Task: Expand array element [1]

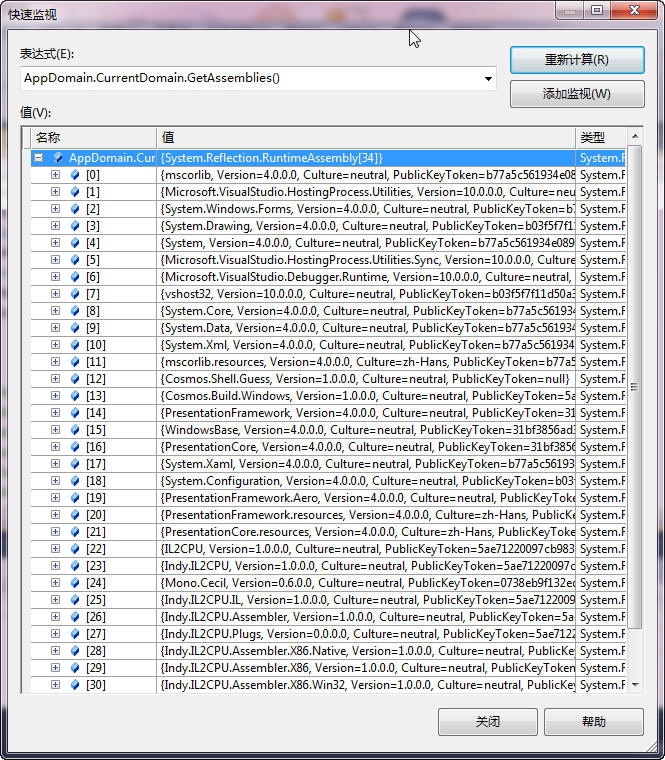Action: click(x=55, y=192)
